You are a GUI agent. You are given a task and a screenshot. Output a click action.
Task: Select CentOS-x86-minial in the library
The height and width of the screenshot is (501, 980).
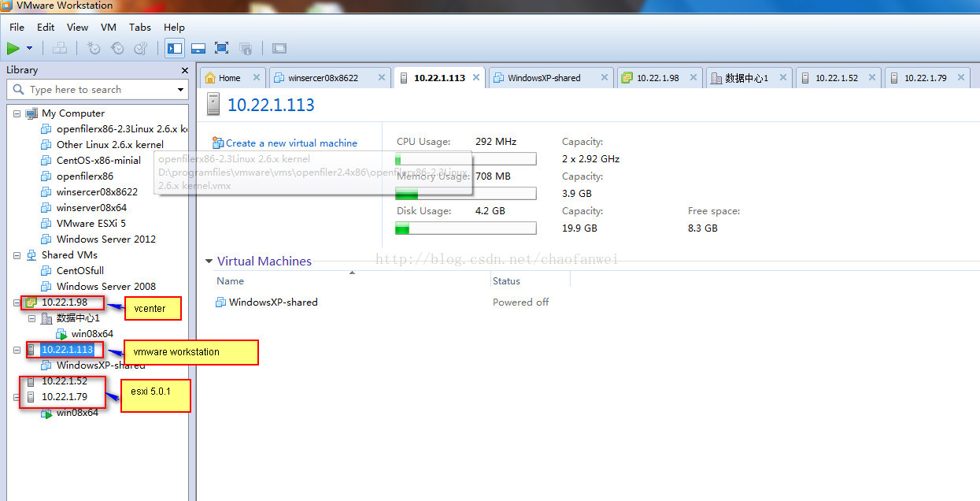pyautogui.click(x=98, y=161)
